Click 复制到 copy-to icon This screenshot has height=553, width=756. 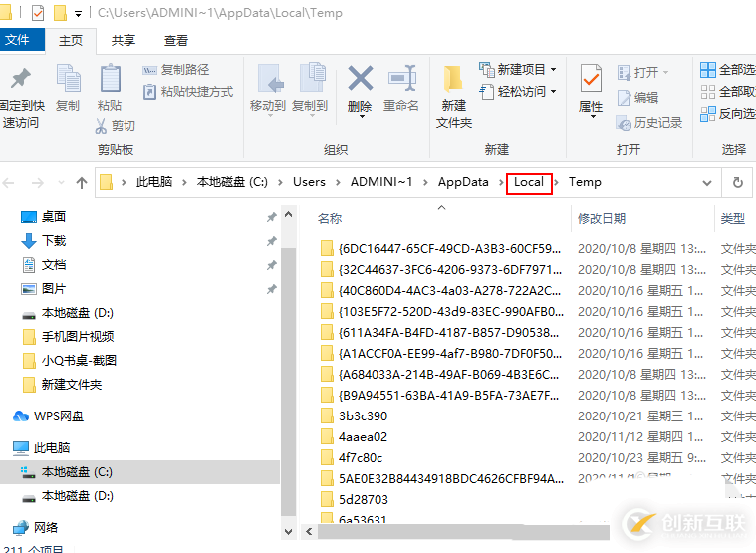(313, 77)
